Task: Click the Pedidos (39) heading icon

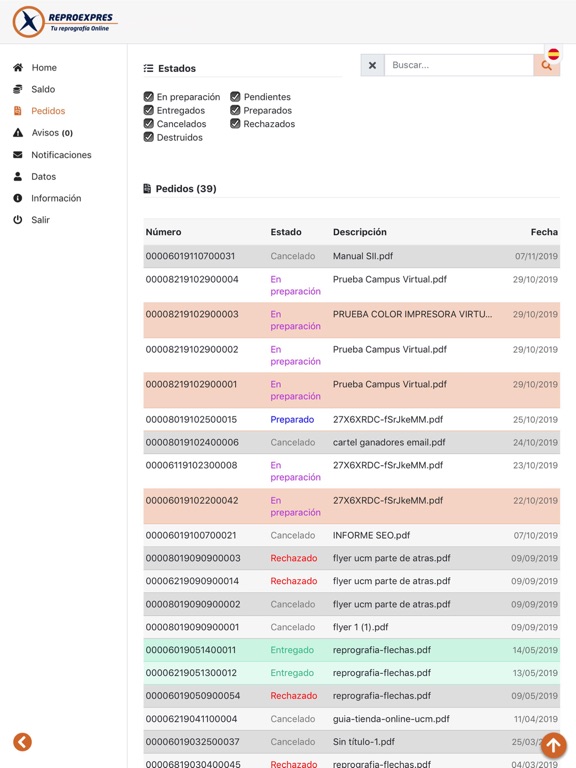Action: click(147, 189)
